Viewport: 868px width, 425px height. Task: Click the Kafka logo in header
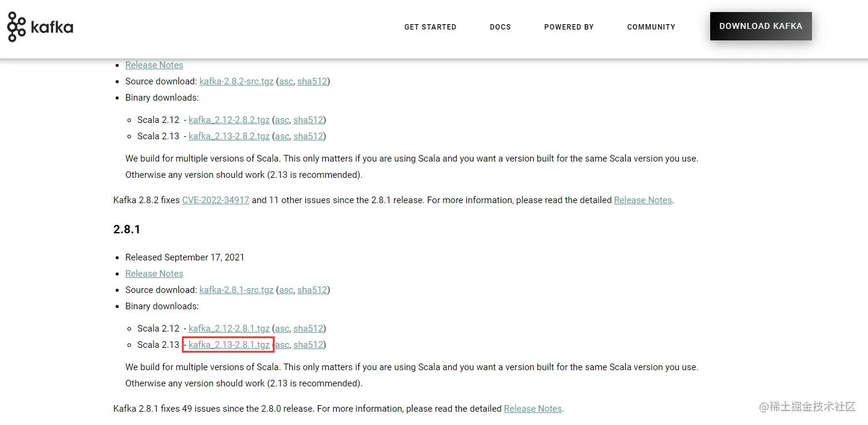(x=40, y=27)
